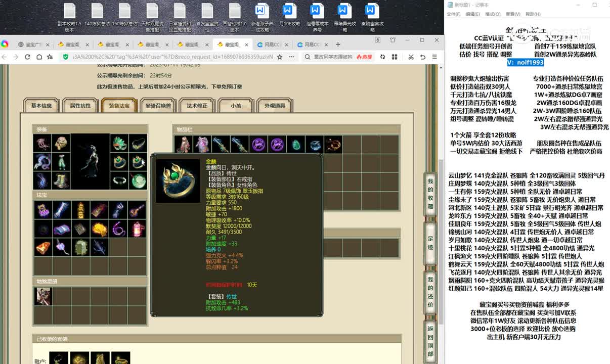Click the teal egg gem in 物品栏

click(296, 145)
